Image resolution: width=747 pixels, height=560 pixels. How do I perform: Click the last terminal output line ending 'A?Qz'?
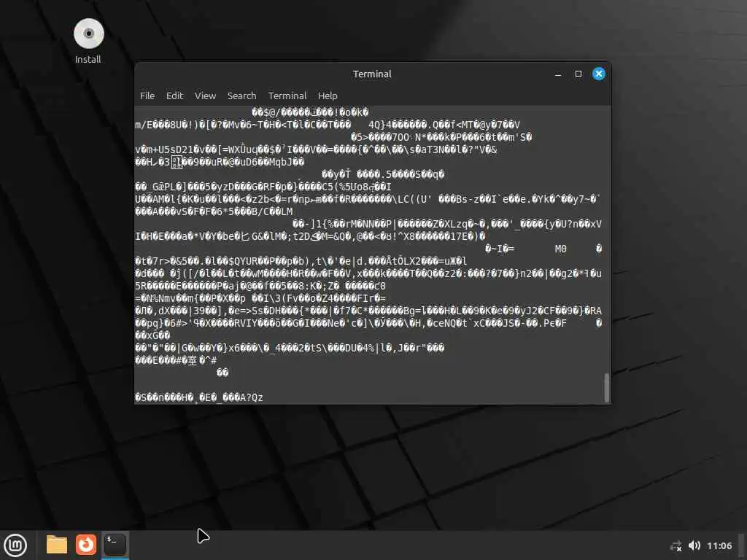click(198, 397)
